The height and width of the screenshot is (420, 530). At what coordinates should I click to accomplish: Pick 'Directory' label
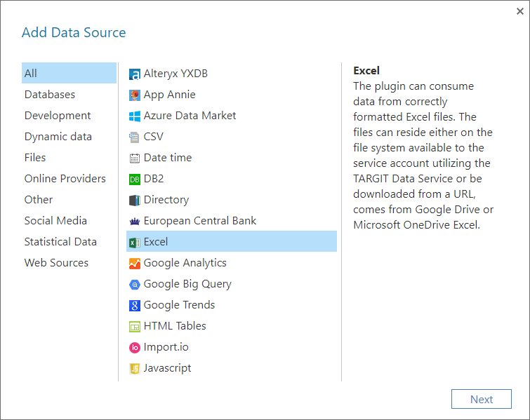click(166, 200)
